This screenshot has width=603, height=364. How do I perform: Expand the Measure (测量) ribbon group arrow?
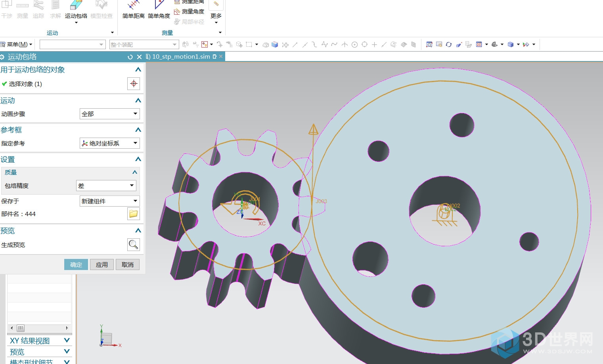click(x=220, y=33)
